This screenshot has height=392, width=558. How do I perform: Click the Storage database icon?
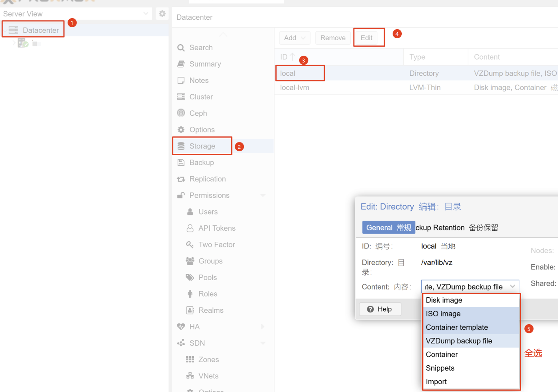[x=181, y=146]
